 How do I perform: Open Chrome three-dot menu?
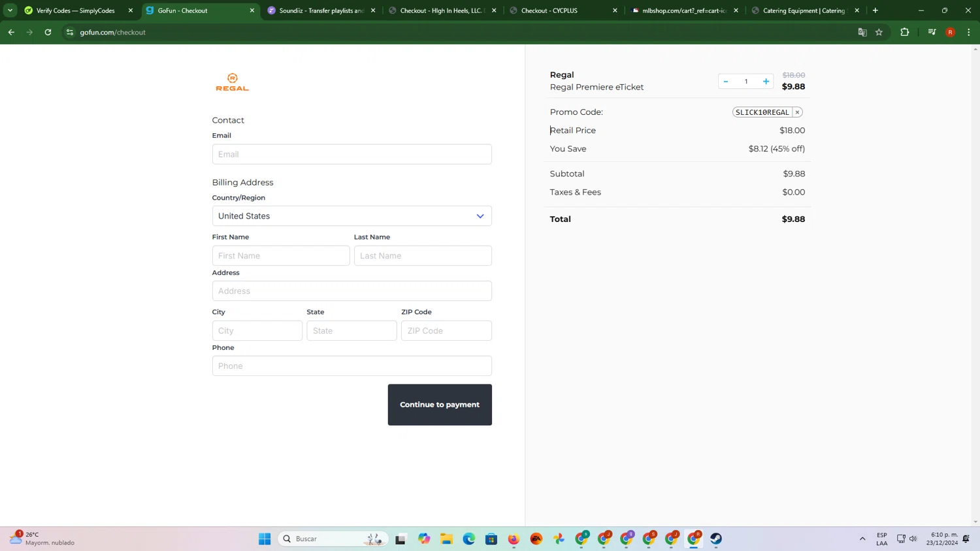click(969, 32)
